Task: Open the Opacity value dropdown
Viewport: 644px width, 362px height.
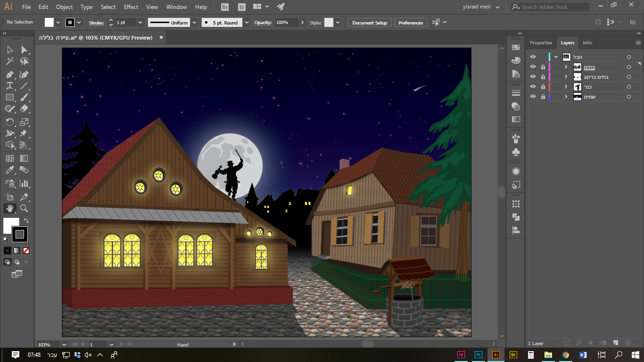Action: 303,23
